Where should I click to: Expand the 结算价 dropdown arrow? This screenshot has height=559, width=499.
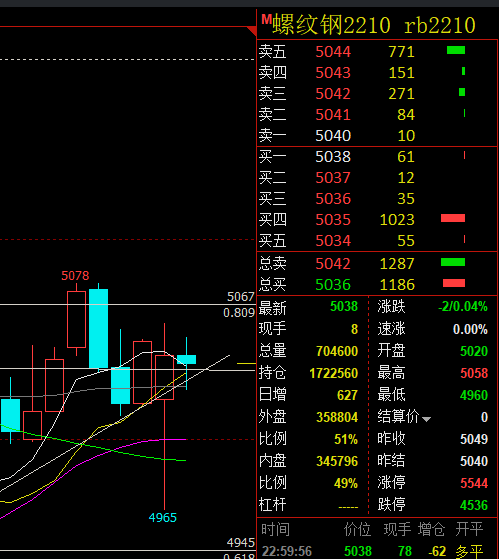pyautogui.click(x=426, y=419)
